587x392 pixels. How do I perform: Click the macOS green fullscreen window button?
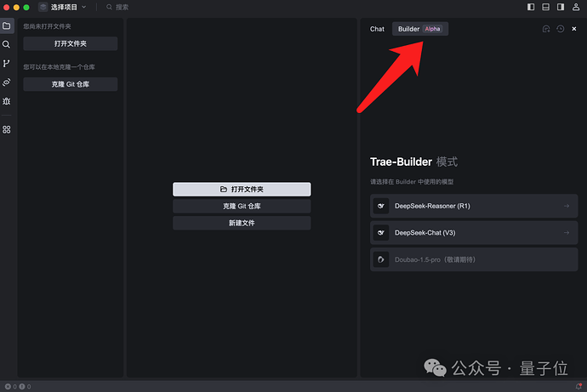[26, 7]
